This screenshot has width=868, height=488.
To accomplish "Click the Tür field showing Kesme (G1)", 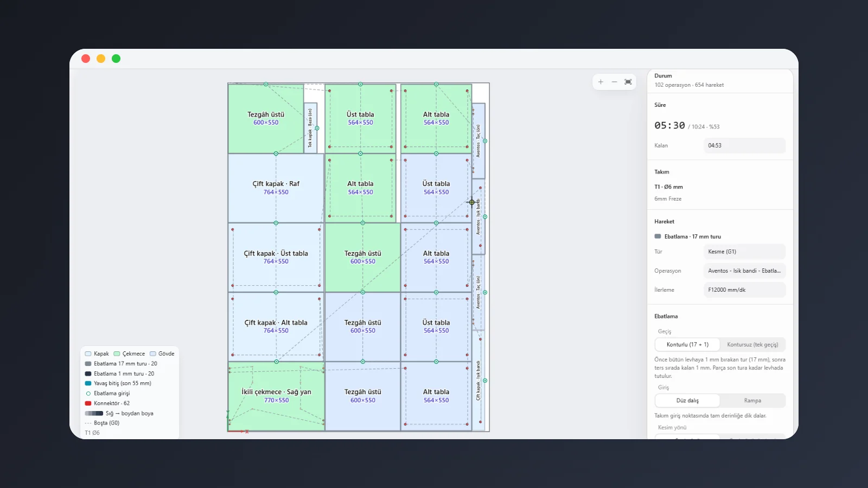I will coord(744,252).
